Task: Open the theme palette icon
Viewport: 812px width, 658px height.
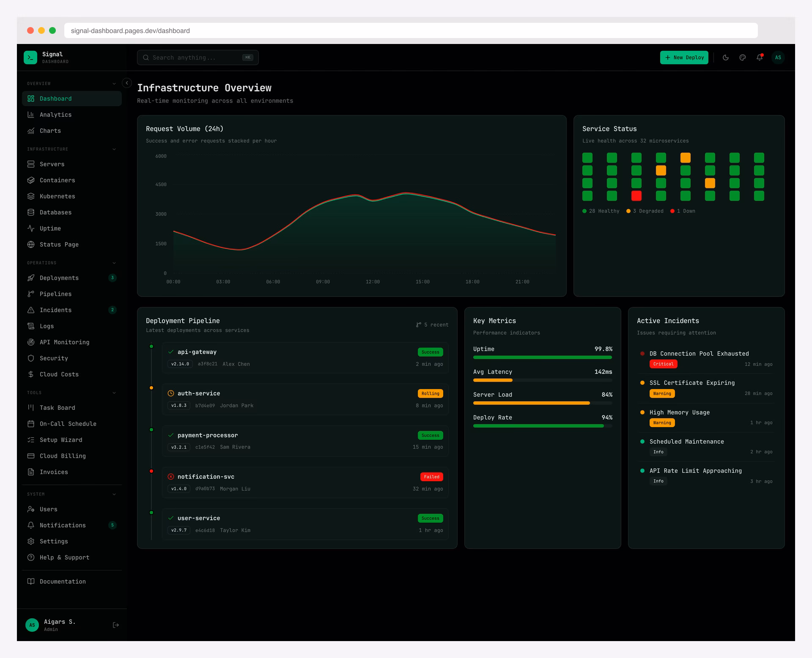Action: pos(743,58)
